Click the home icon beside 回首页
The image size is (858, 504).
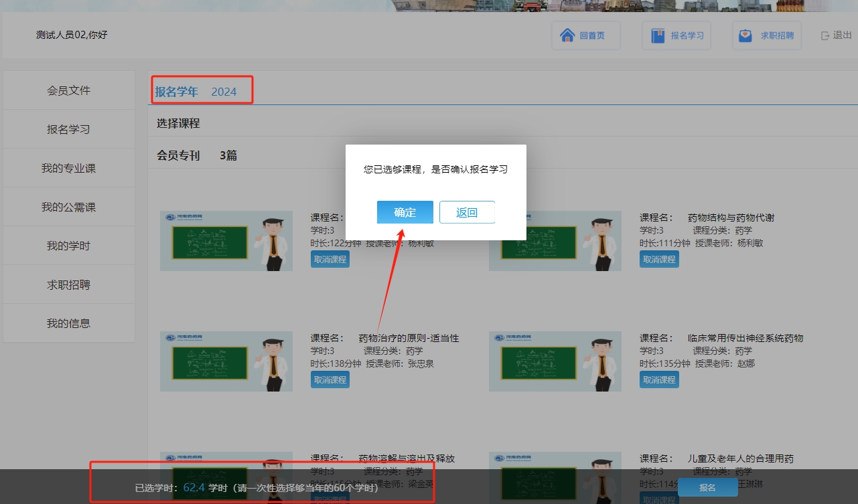click(567, 35)
